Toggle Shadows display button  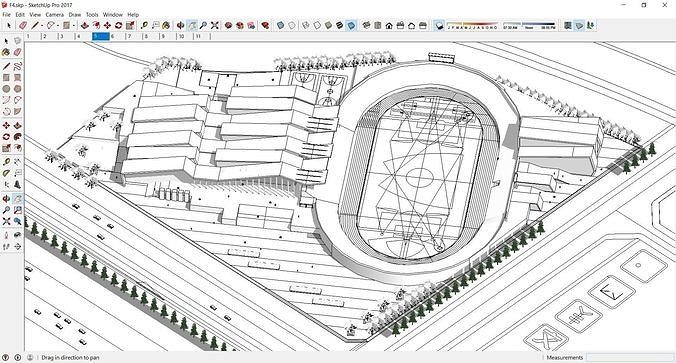[x=439, y=26]
